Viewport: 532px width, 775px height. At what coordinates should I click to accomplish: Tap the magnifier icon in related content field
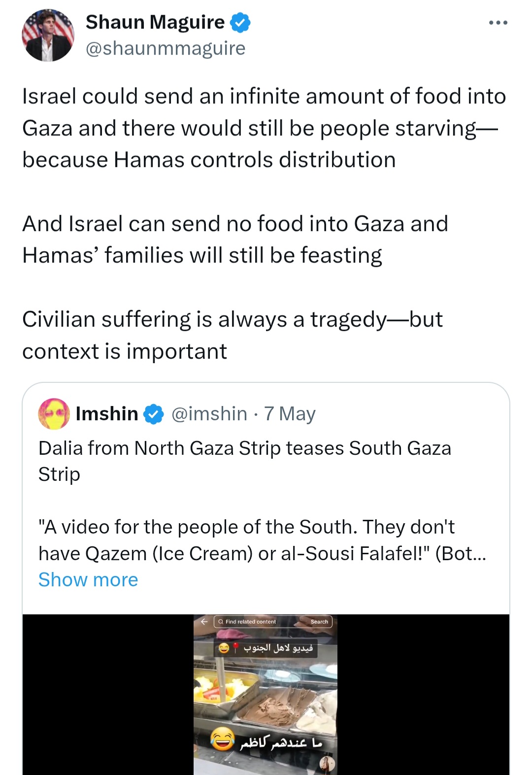coord(221,622)
